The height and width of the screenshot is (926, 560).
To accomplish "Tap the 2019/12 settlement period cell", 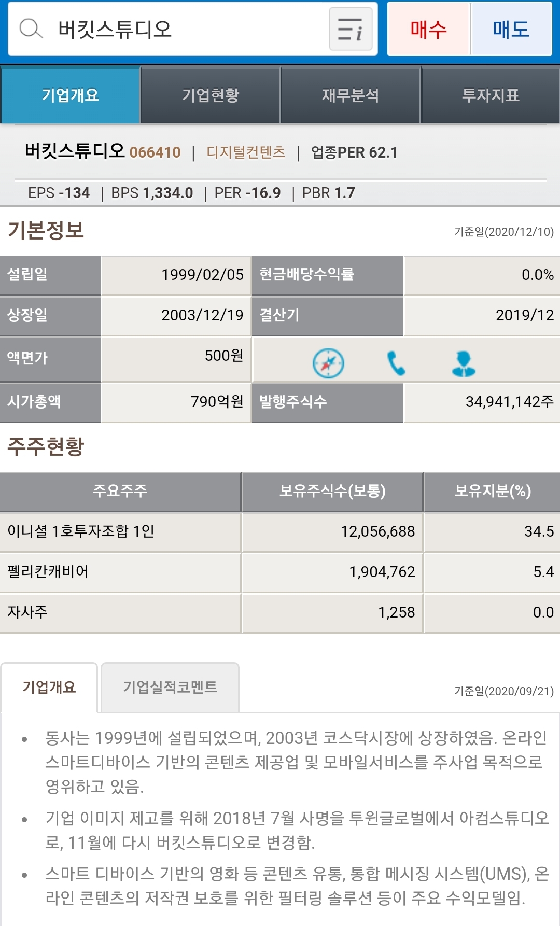I will coord(482,315).
